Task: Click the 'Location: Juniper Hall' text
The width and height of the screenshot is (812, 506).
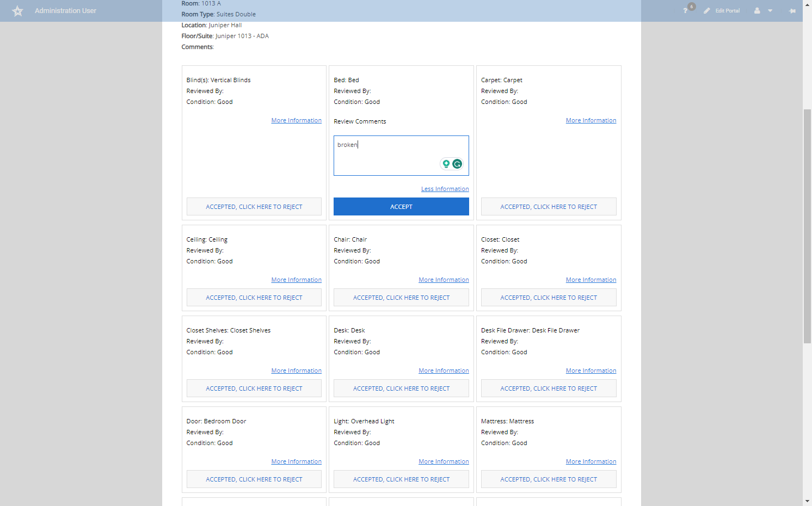Action: pos(212,25)
